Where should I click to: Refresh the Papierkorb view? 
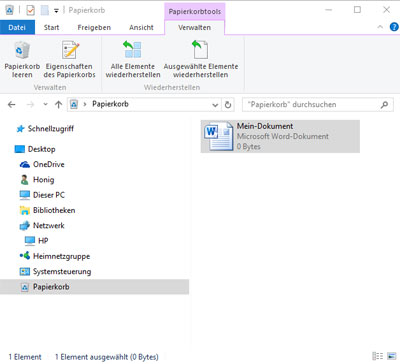228,105
